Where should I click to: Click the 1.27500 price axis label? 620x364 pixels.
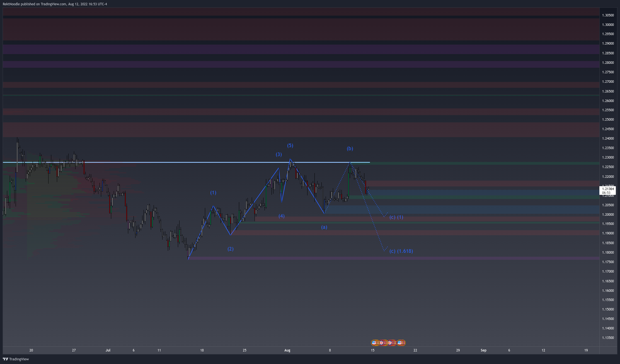point(608,72)
